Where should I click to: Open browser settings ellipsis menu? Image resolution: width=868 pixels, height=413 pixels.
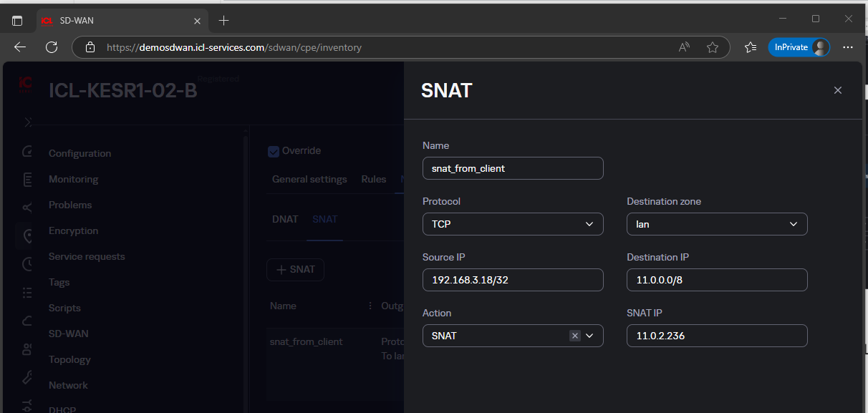point(848,47)
